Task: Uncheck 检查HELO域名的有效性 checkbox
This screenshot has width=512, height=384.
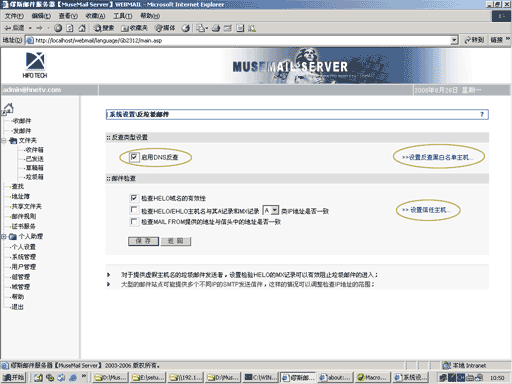Action: 134,198
